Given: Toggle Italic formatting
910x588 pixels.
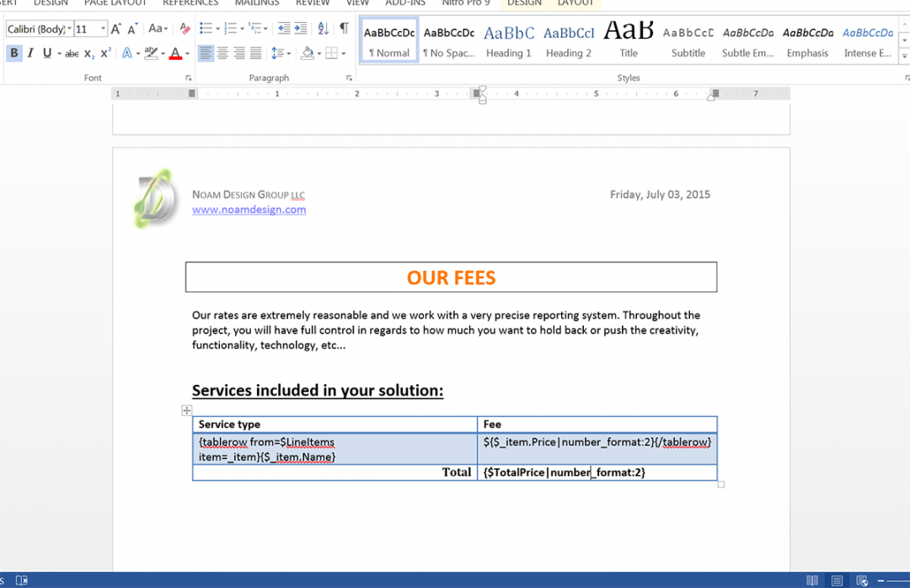Looking at the screenshot, I should (30, 53).
